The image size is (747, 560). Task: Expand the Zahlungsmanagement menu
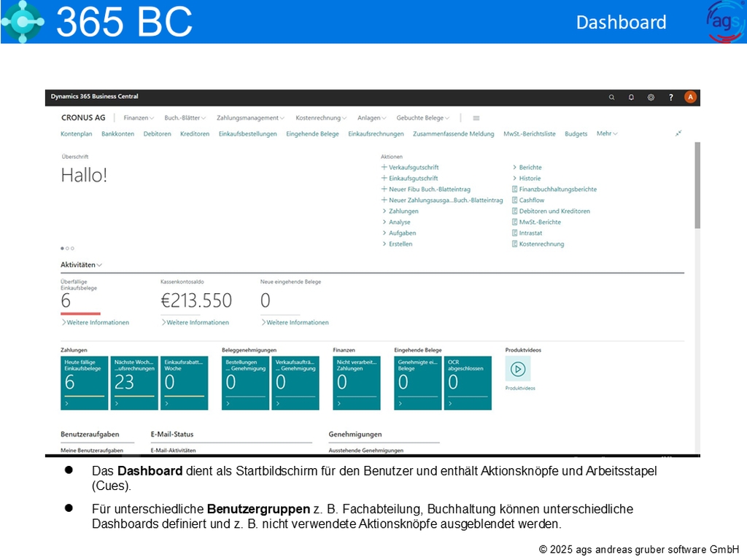point(250,117)
